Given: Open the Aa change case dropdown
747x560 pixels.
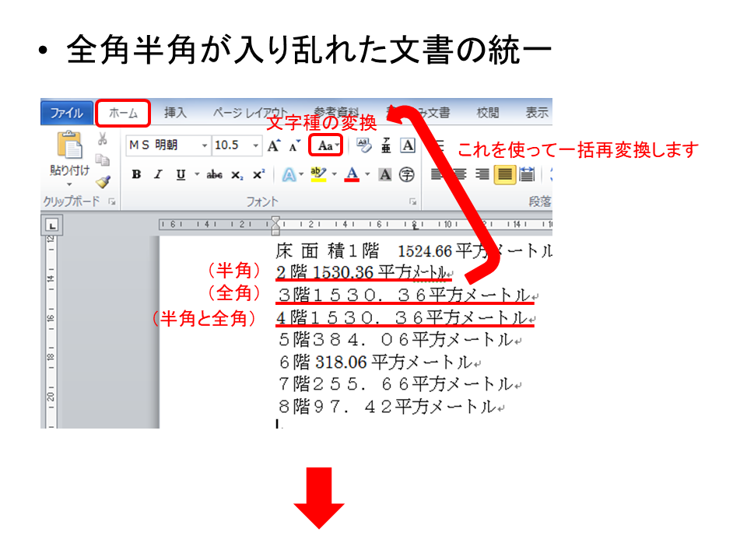Looking at the screenshot, I should [327, 145].
